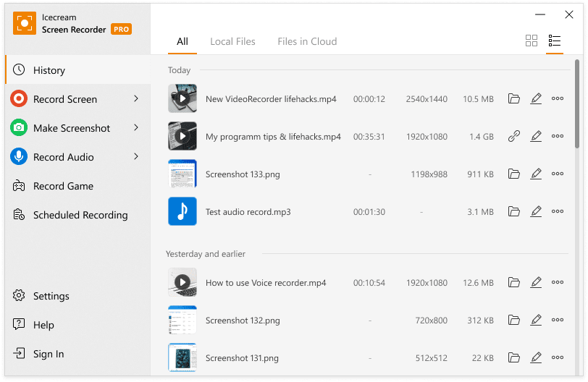Open Record Game from the sidebar
Image resolution: width=588 pixels, height=382 pixels.
63,186
